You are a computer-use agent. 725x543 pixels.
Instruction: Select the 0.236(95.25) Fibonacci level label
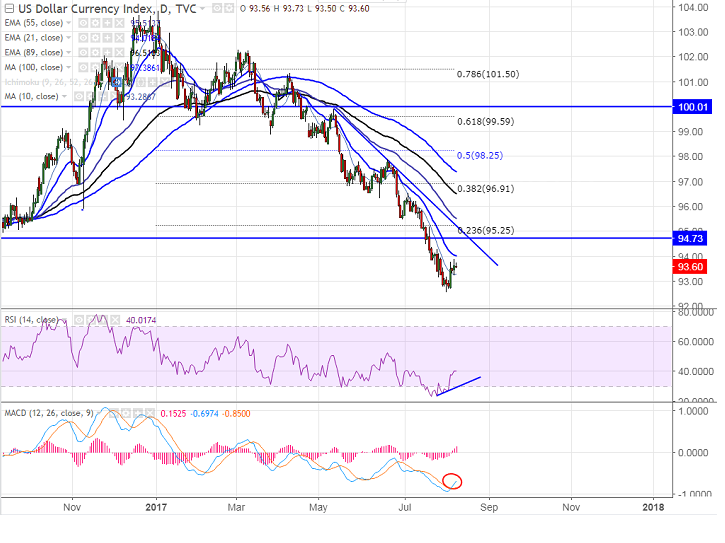point(485,230)
